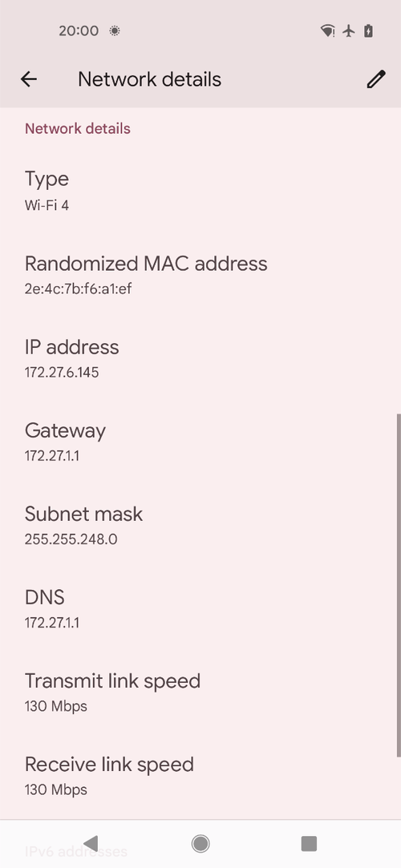Tap the Android back navigation triangle
The width and height of the screenshot is (401, 868).
91,843
